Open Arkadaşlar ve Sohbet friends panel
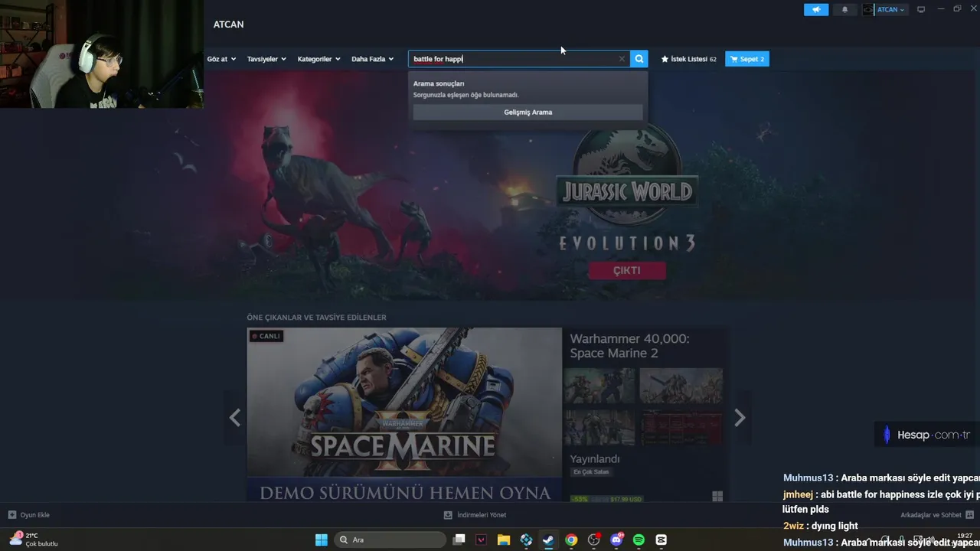This screenshot has height=551, width=980. tap(937, 515)
